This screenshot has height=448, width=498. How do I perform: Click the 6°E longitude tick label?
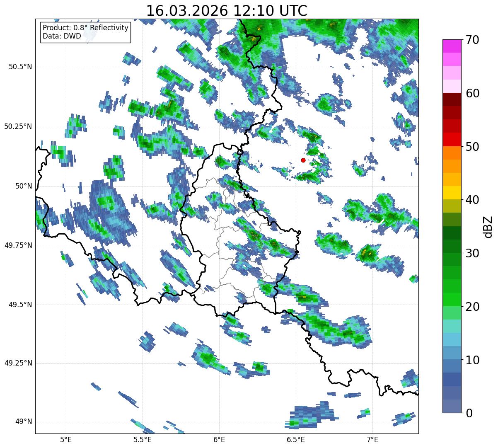(219, 439)
